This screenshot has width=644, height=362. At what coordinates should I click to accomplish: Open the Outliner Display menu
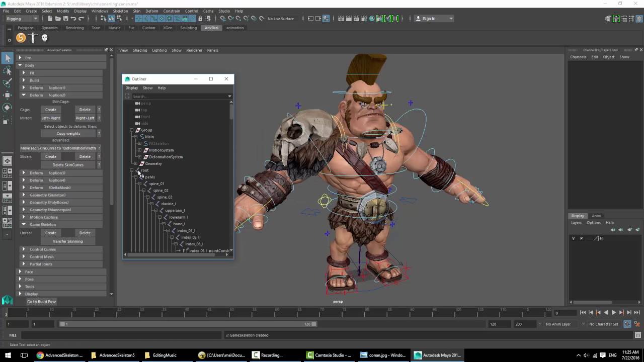pos(131,88)
